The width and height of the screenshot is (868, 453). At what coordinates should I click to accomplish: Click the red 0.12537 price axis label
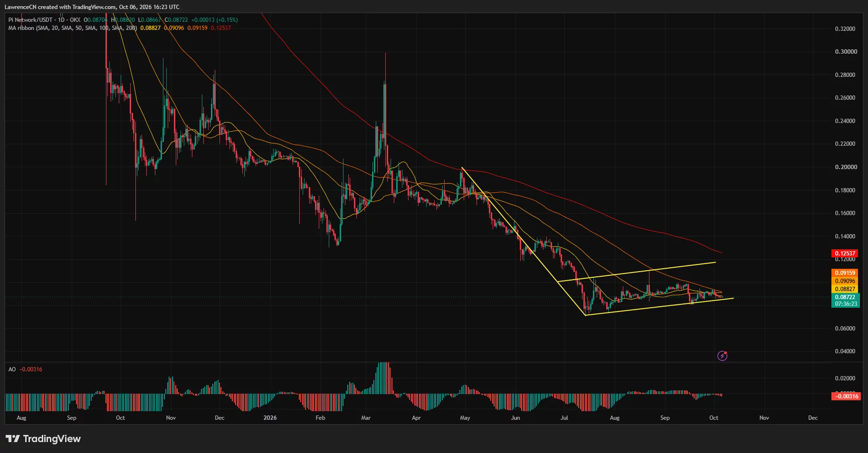click(845, 254)
